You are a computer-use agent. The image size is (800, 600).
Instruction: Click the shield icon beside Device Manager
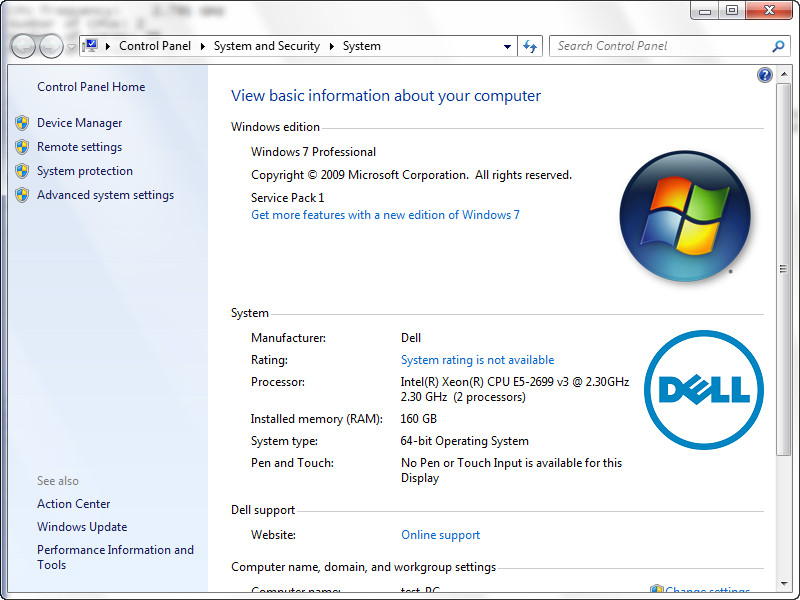[x=22, y=123]
